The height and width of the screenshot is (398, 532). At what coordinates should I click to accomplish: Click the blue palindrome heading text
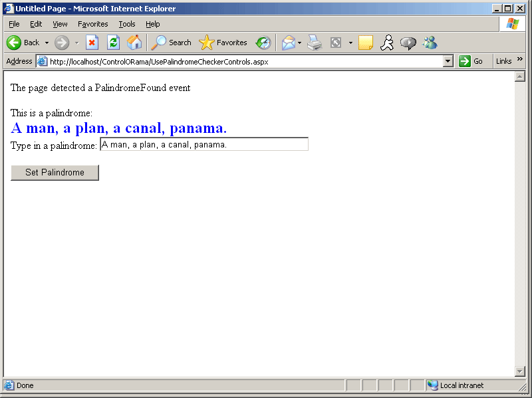pyautogui.click(x=119, y=128)
